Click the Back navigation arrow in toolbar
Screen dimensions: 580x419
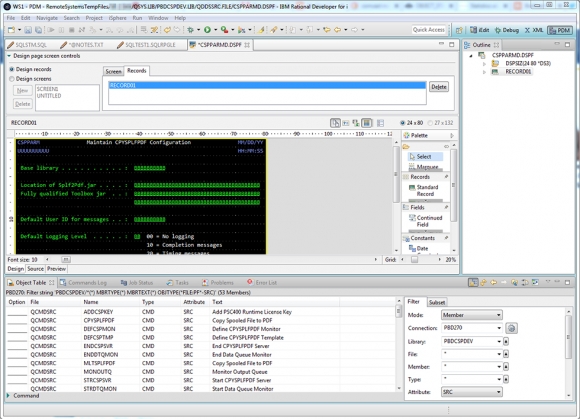click(337, 30)
